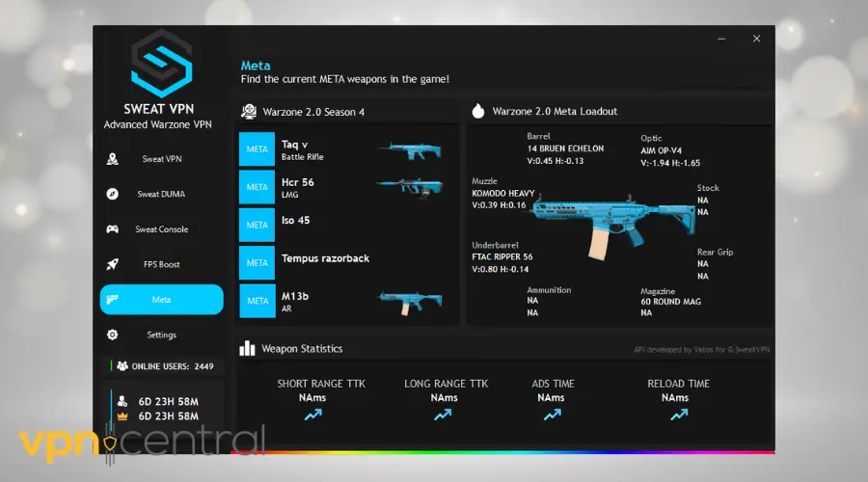Click the user time remaining icon
Screen dimensions: 868x482
pyautogui.click(x=122, y=401)
